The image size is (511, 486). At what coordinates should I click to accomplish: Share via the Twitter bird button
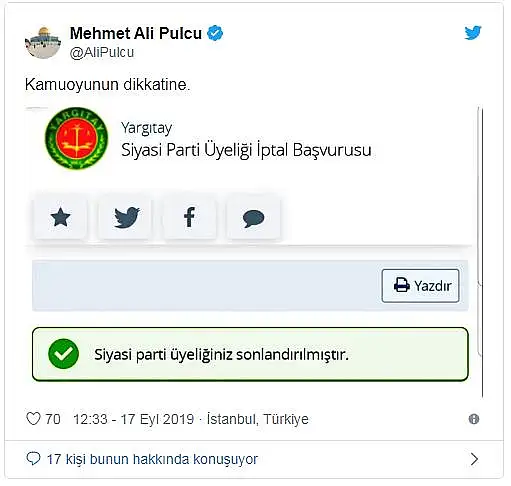(x=126, y=217)
